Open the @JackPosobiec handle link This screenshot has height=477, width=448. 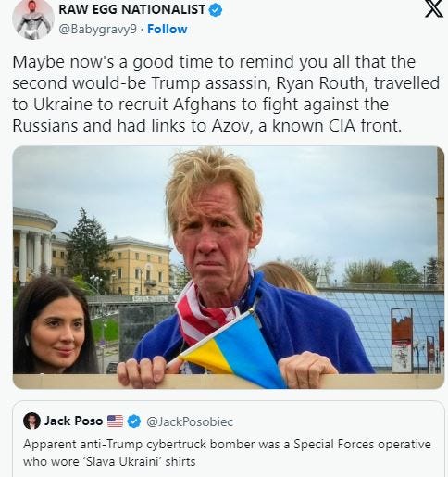click(190, 421)
